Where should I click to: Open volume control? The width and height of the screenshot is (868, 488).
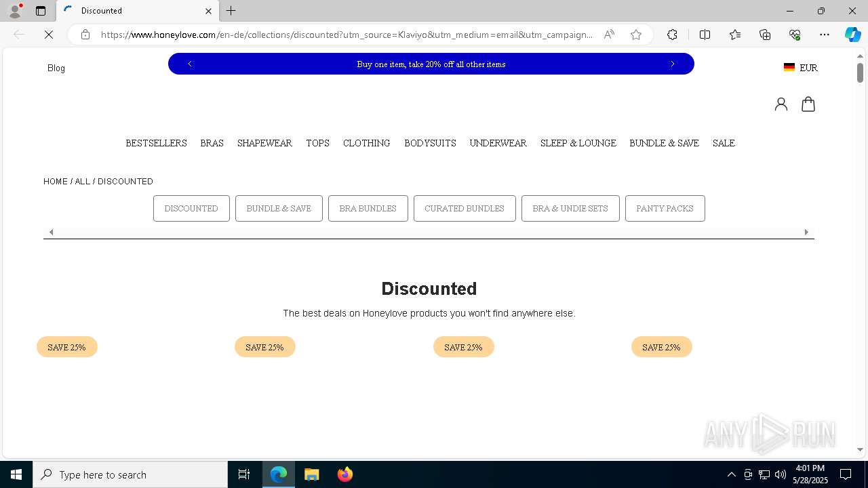tap(781, 474)
